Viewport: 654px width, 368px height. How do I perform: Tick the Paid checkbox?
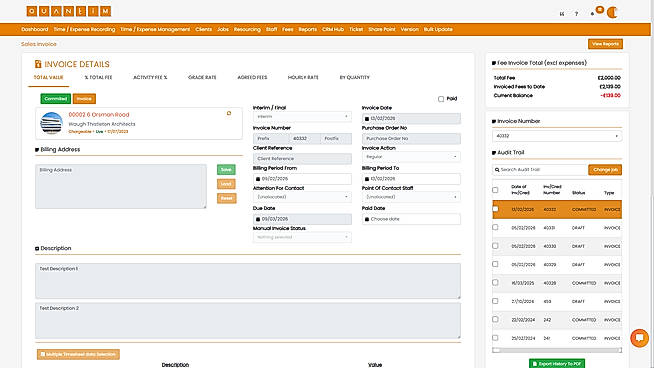point(441,99)
